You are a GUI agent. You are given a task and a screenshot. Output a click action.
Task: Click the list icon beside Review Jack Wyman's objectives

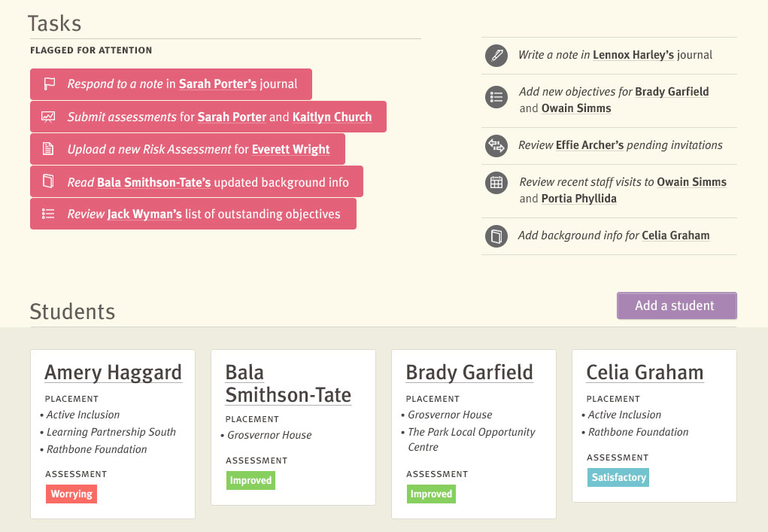click(x=48, y=214)
